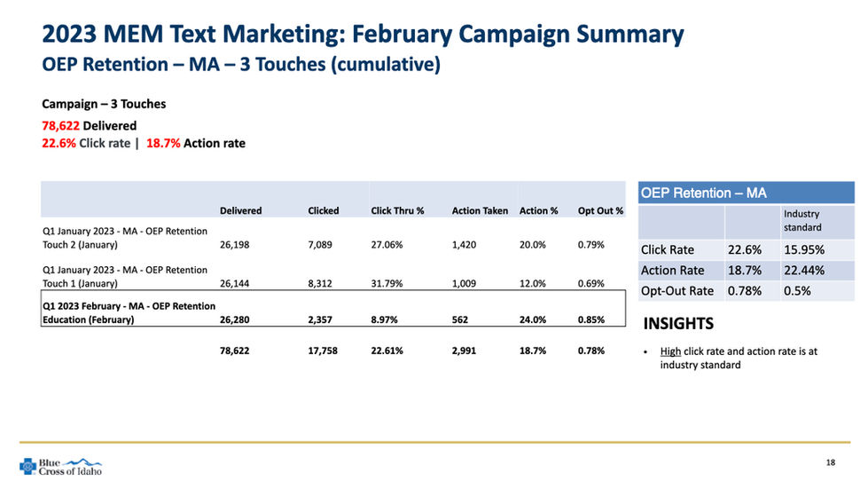The image size is (868, 489).
Task: Click the blue "OEP Retention – MA" table header
Action: [x=703, y=193]
